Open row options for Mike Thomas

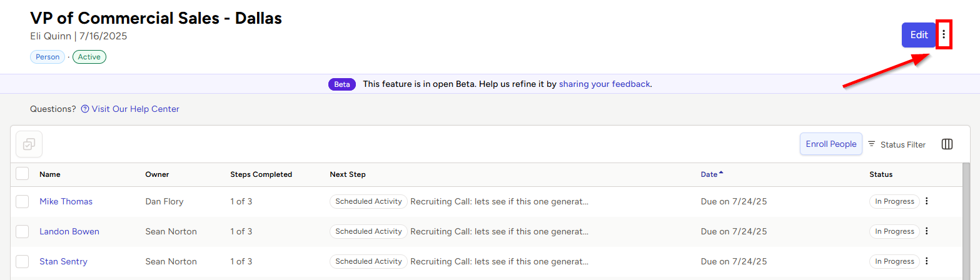coord(927,201)
